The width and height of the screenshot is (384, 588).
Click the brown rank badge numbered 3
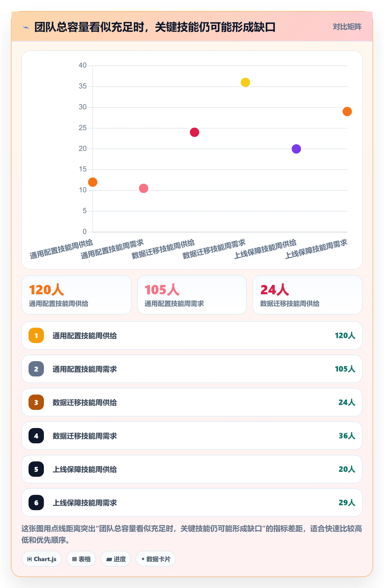pos(36,402)
